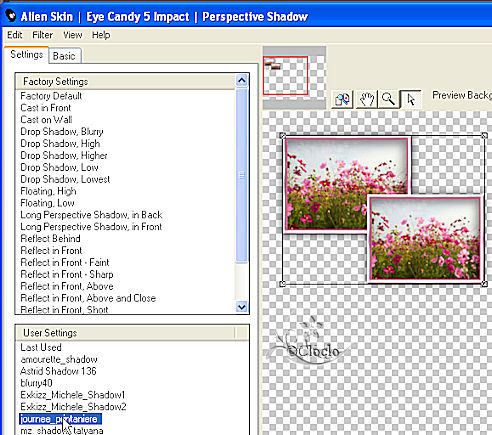Viewport: 492px width, 435px height.
Task: Switch to the Basic tab
Action: (64, 56)
